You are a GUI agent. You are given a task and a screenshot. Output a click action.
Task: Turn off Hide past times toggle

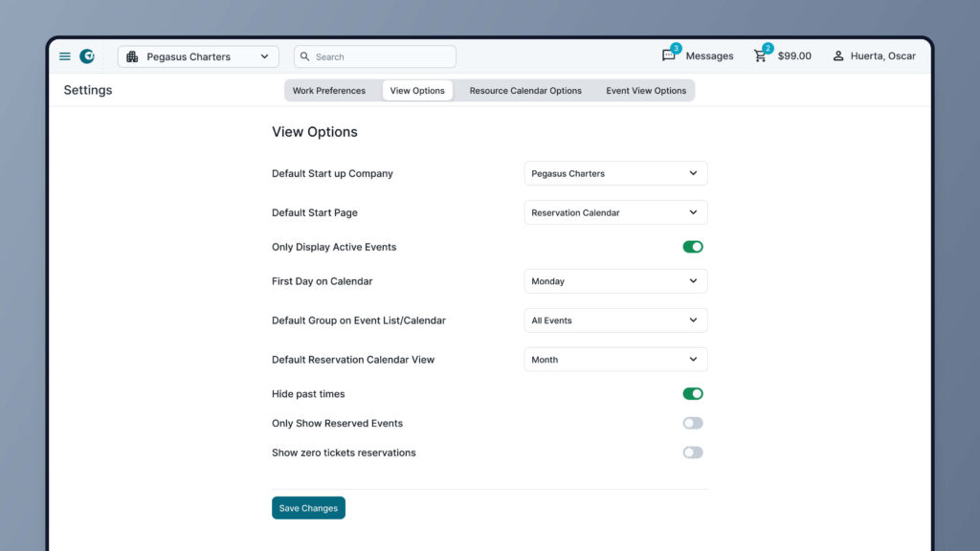click(x=693, y=393)
